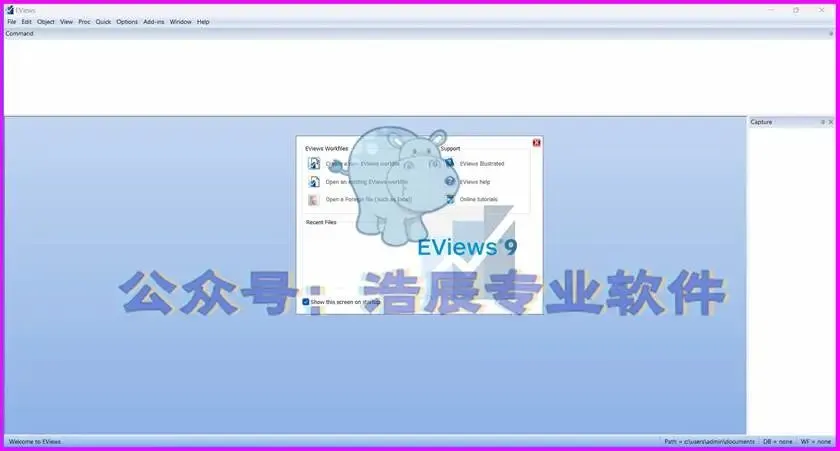The width and height of the screenshot is (840, 451).
Task: Click the Capture panel title
Action: 761,122
